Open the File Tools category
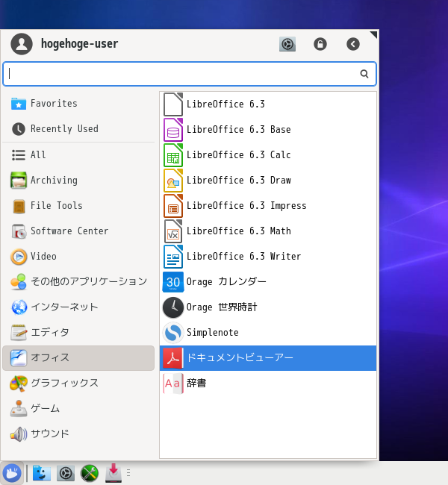The height and width of the screenshot is (485, 448). coord(78,206)
